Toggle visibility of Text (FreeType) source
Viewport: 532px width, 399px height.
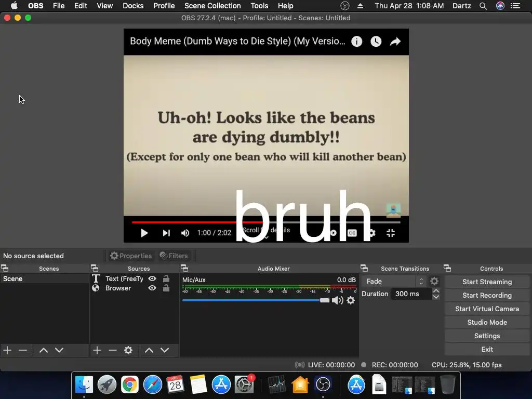pos(152,278)
